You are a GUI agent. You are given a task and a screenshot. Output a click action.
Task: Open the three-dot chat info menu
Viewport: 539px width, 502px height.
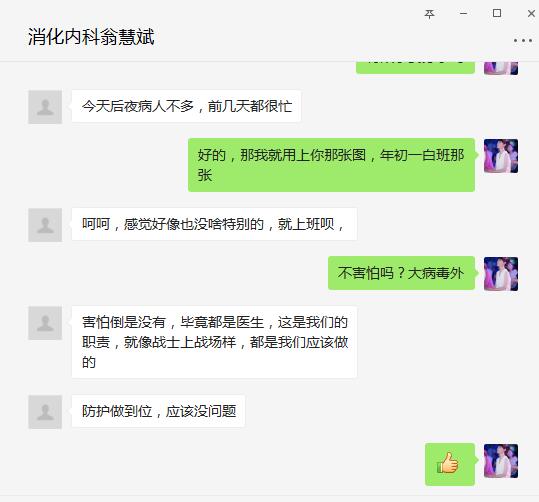point(523,41)
